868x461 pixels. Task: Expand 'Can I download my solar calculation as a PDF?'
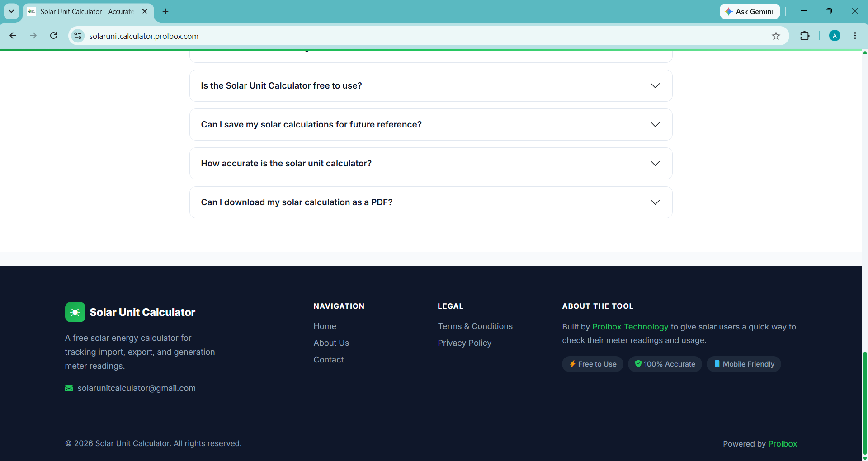[x=431, y=202]
